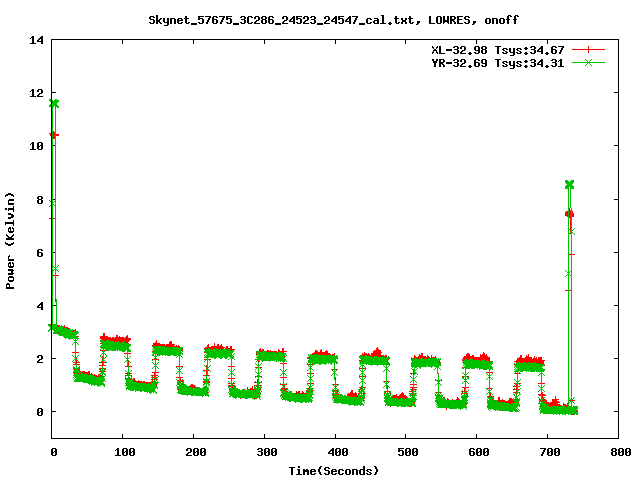
Task: Click the x-axis tick label 600
Action: click(x=479, y=452)
